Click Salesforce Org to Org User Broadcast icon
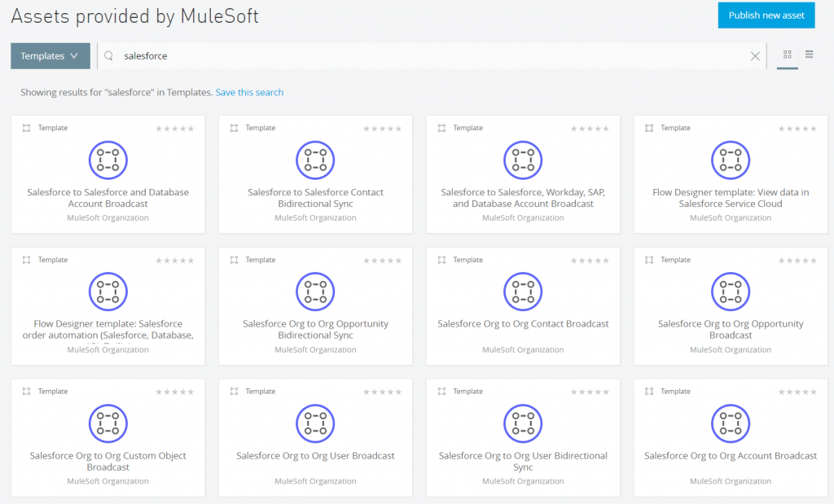This screenshot has width=834, height=504. tap(315, 423)
